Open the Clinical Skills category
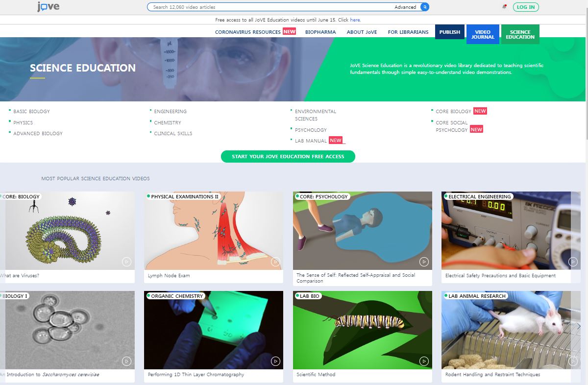 [x=173, y=133]
